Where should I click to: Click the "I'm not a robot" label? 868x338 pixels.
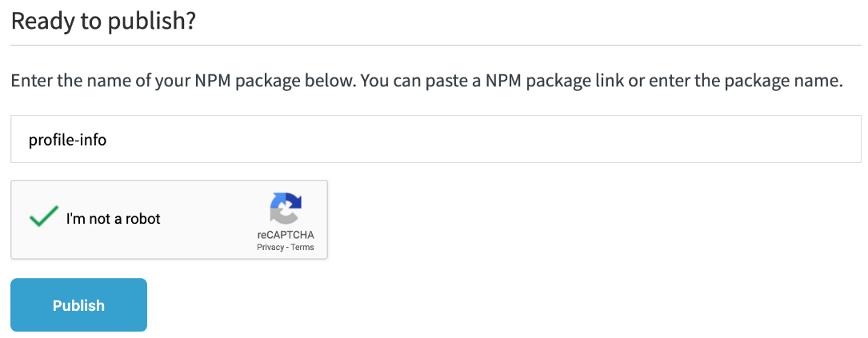tap(113, 219)
